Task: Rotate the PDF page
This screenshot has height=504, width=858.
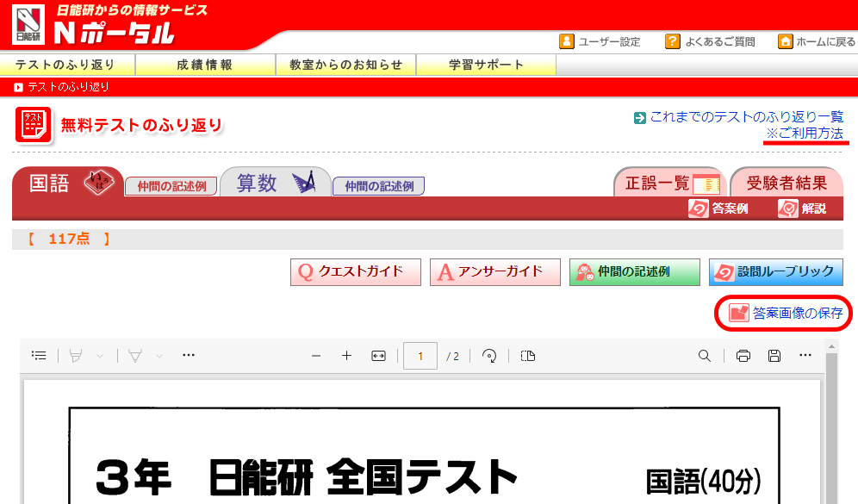Action: point(489,356)
